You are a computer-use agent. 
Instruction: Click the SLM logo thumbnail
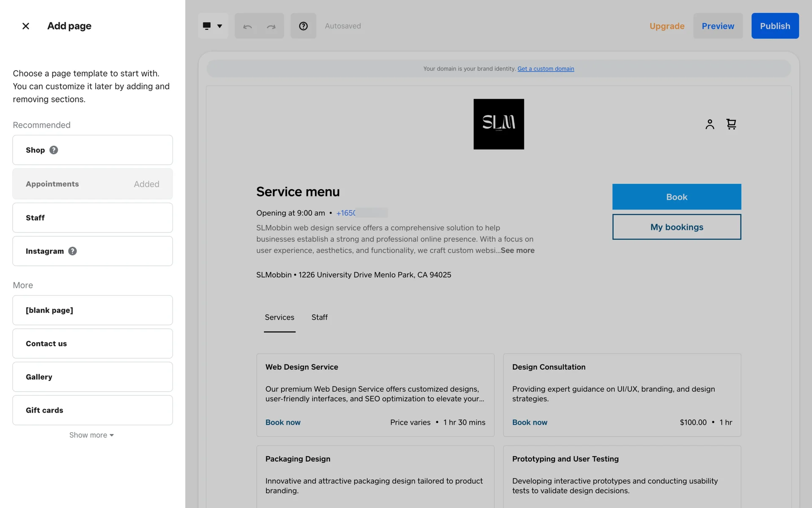(x=499, y=124)
